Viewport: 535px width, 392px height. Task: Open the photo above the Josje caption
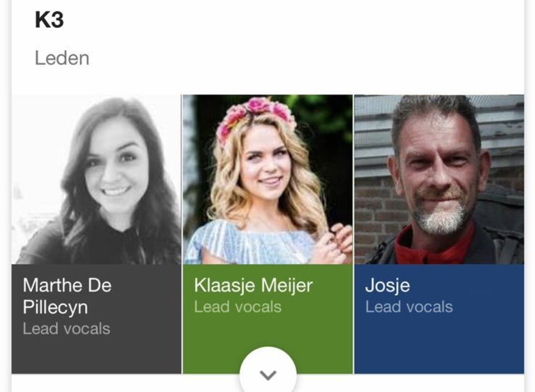[x=439, y=179]
